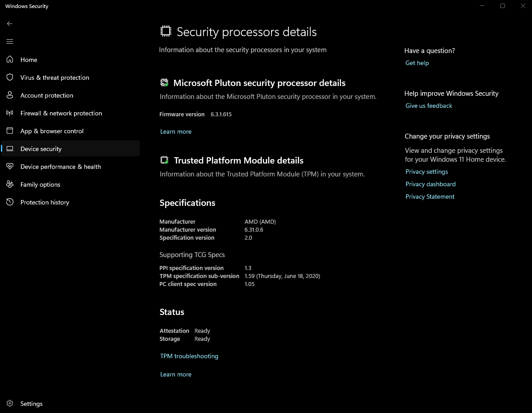Click the Firewall & network protection icon
Screen dimensions: 532x413
(10, 113)
